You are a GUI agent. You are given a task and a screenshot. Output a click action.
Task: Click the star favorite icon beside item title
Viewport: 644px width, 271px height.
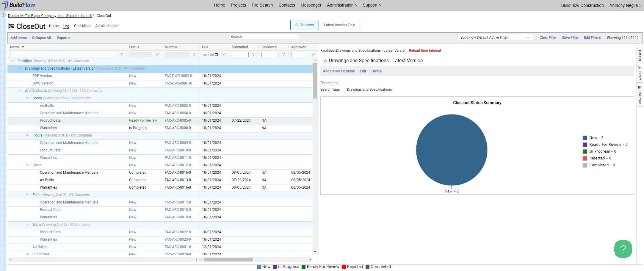[325, 61]
